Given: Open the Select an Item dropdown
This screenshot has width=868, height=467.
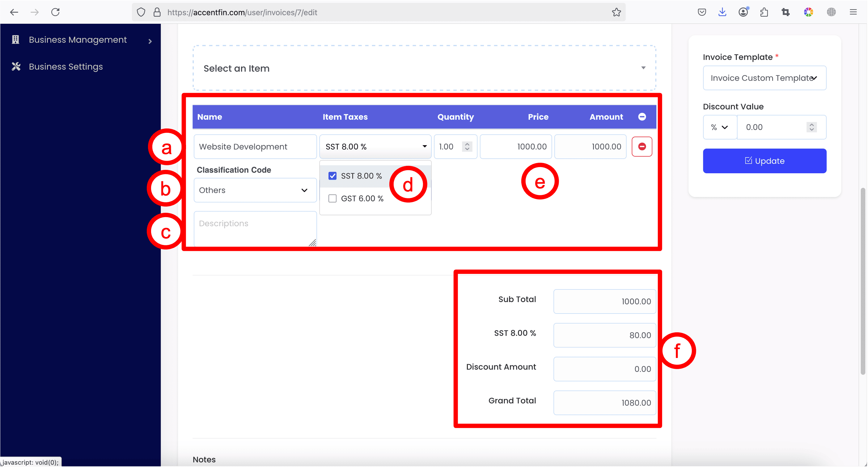Looking at the screenshot, I should click(424, 68).
